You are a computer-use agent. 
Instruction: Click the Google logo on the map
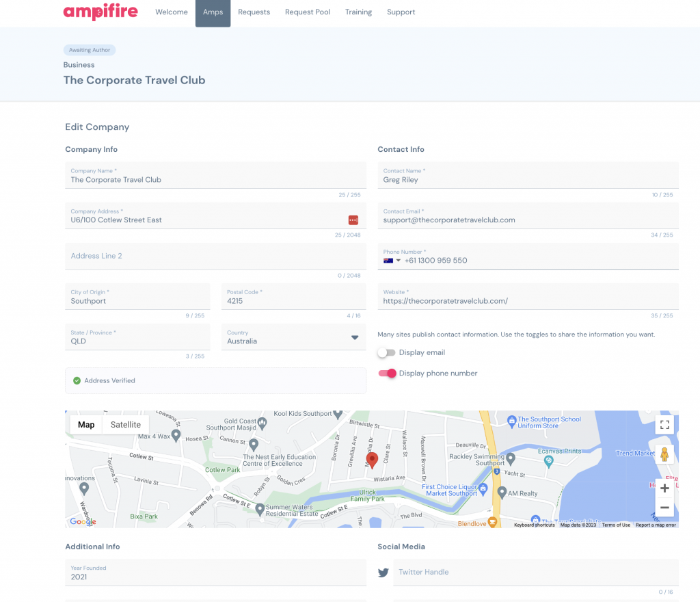pos(83,521)
